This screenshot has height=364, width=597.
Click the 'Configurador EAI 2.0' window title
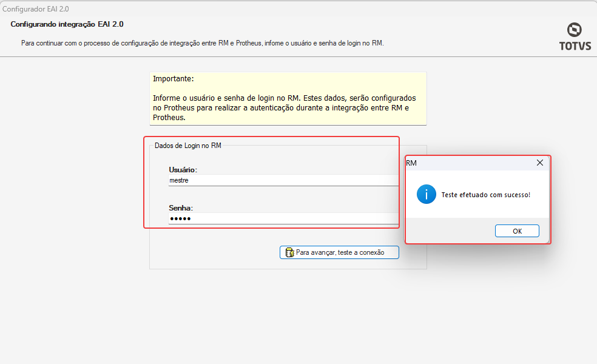point(35,8)
